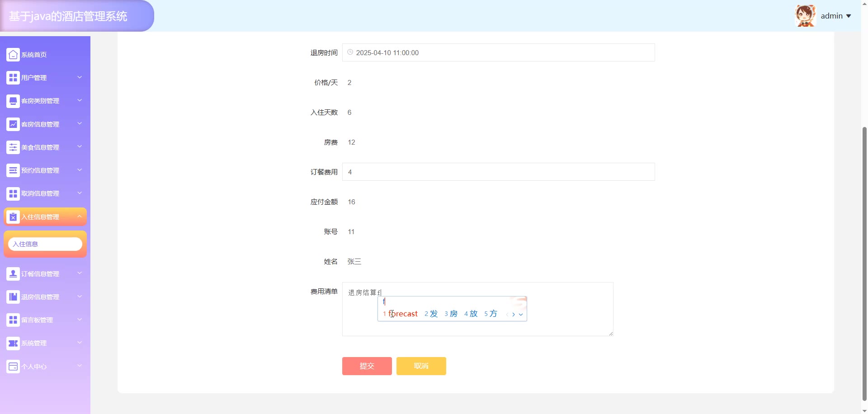Screen dimensions: 868x414
Task: Expand the 用户管理 menu chevron
Action: coord(80,77)
